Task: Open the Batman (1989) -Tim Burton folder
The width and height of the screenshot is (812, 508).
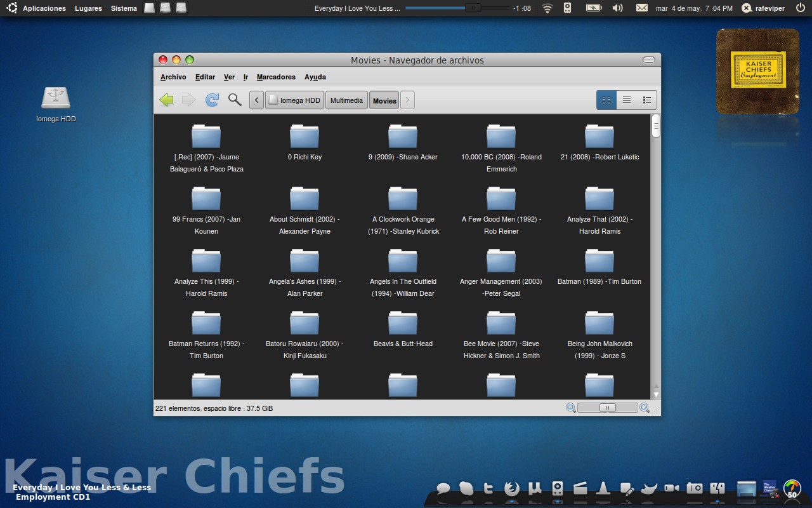Action: pos(599,261)
